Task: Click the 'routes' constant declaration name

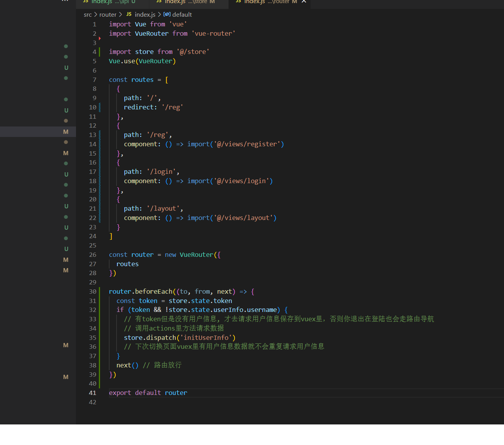Action: (x=142, y=80)
